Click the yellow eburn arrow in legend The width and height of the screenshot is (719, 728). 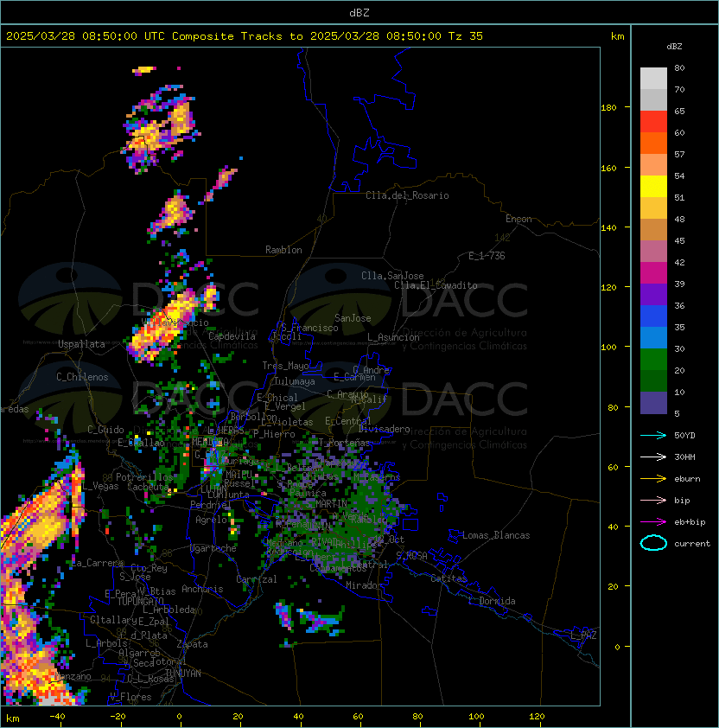pyautogui.click(x=653, y=479)
